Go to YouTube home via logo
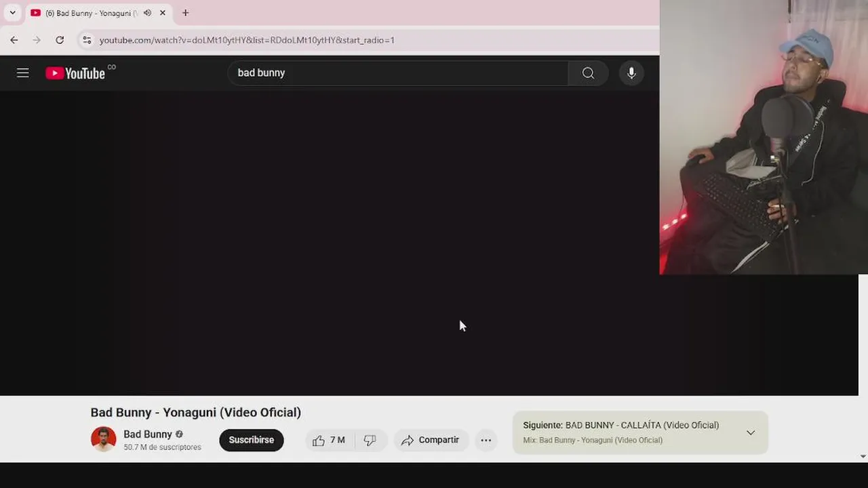Image resolution: width=868 pixels, height=488 pixels. [x=75, y=73]
